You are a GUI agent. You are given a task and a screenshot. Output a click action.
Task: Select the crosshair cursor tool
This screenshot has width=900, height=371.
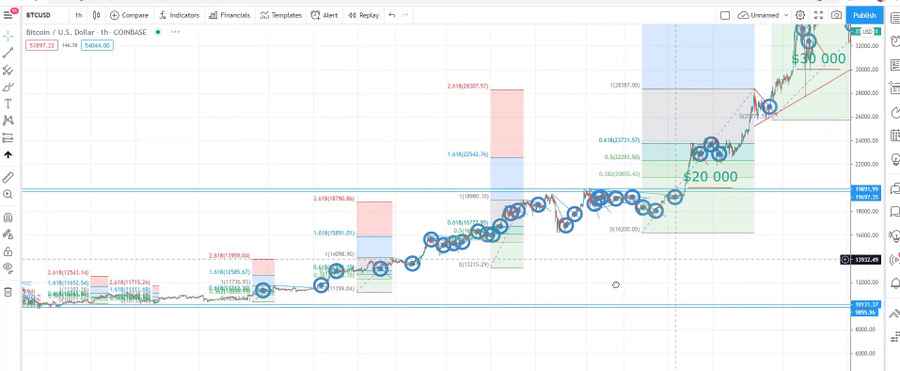[x=8, y=36]
